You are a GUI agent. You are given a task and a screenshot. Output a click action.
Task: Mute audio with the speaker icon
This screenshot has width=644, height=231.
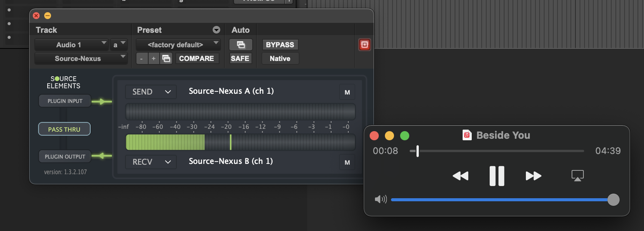[x=380, y=199]
